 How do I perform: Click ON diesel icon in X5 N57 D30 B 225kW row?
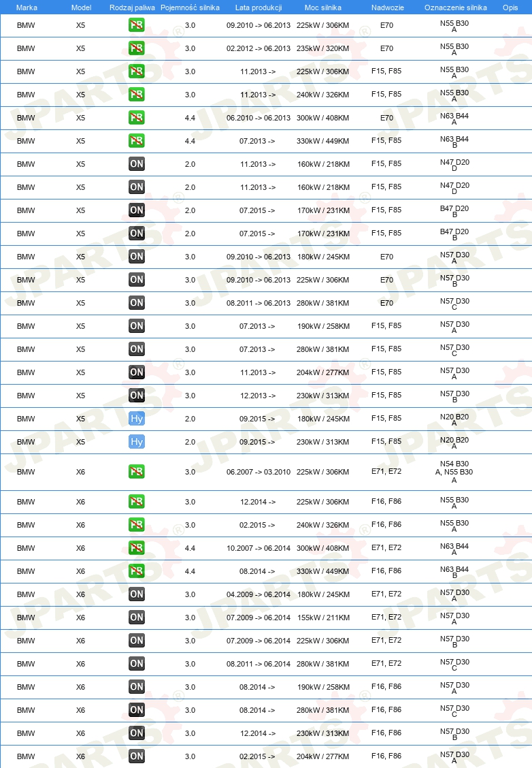pyautogui.click(x=137, y=280)
